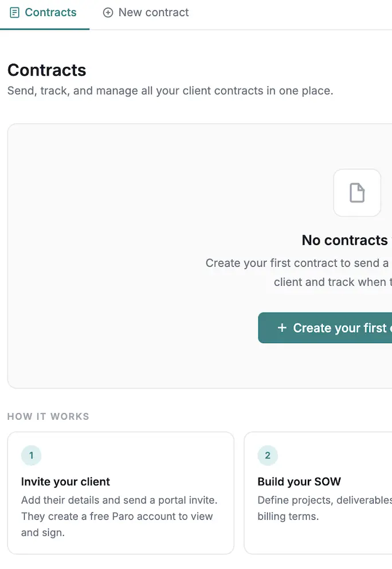Click the Invite your client how-it-works card
This screenshot has width=392, height=569.
point(120,493)
